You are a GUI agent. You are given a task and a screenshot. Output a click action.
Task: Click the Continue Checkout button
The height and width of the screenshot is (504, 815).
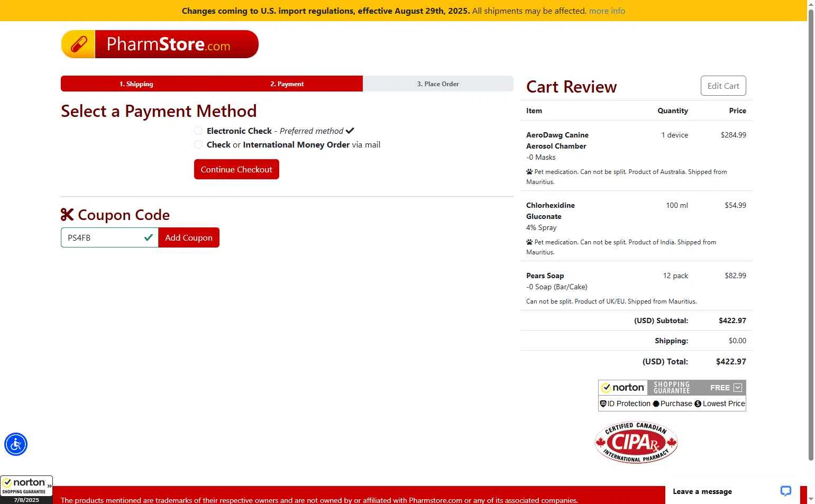pyautogui.click(x=236, y=169)
